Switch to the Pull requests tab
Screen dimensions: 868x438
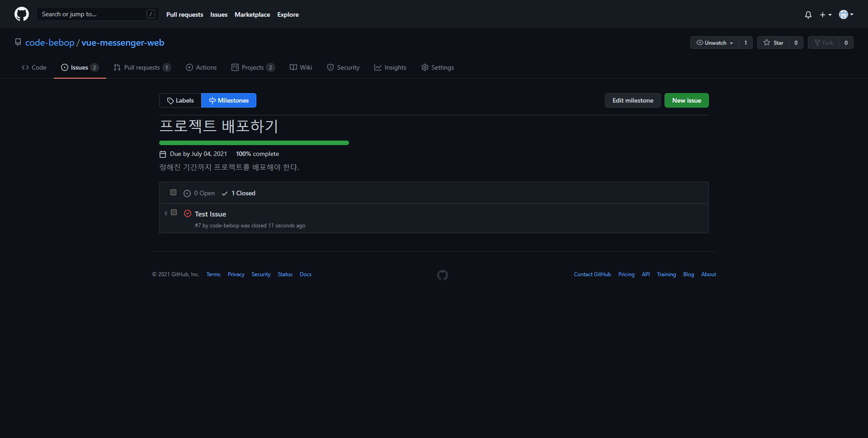pyautogui.click(x=142, y=67)
